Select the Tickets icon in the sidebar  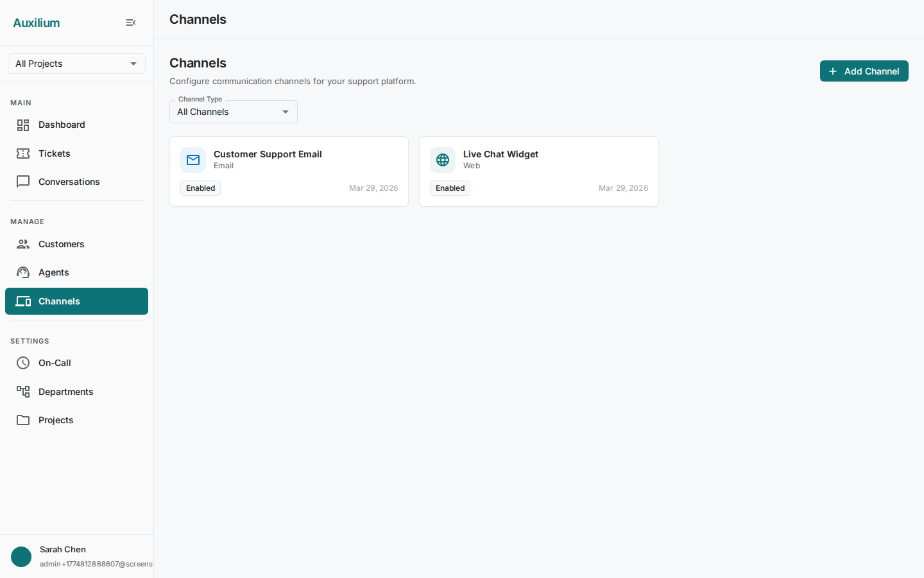click(x=23, y=153)
